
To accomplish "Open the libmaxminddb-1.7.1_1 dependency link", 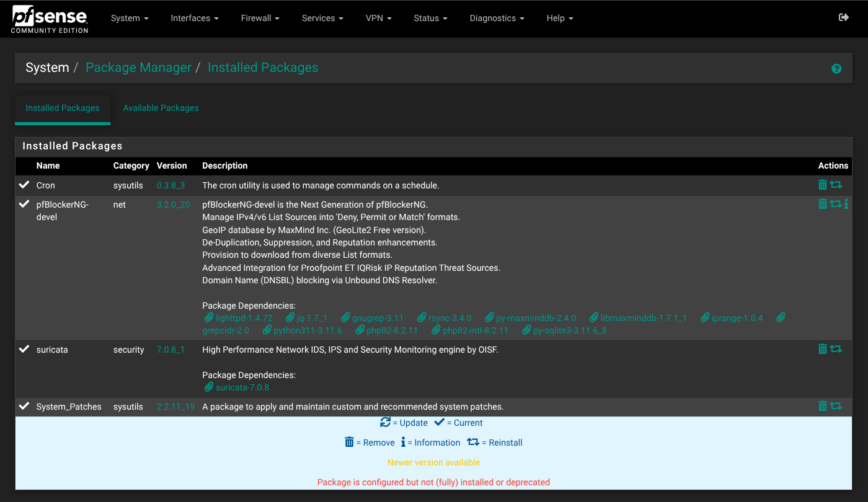I will [638, 318].
